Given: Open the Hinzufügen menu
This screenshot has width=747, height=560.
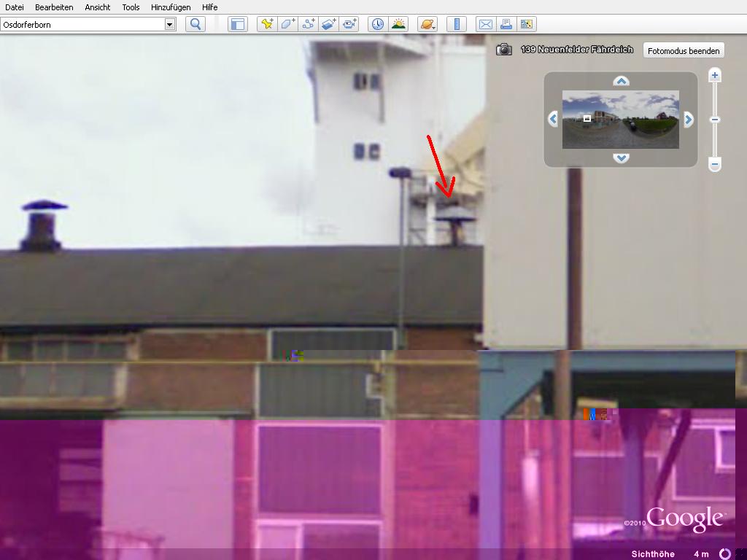Looking at the screenshot, I should click(x=171, y=7).
